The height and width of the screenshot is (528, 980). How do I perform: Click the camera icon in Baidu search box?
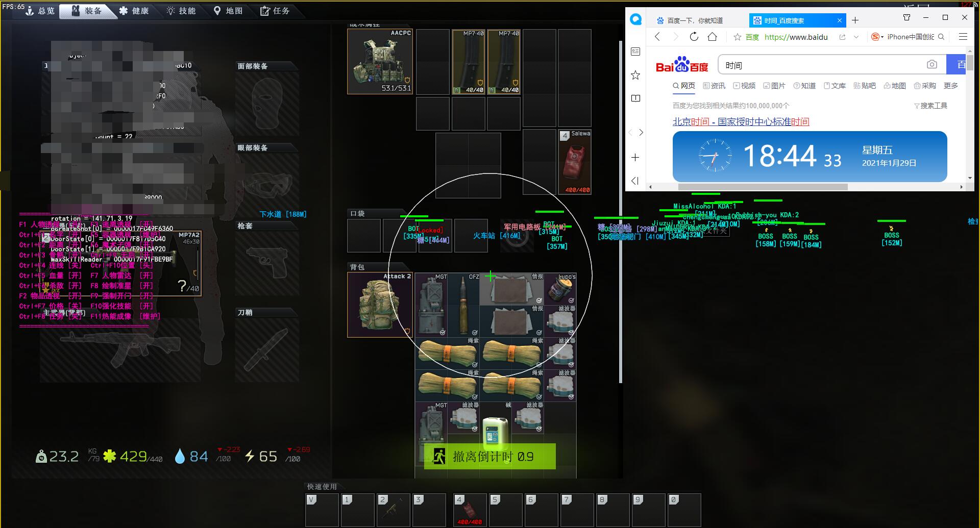(932, 65)
